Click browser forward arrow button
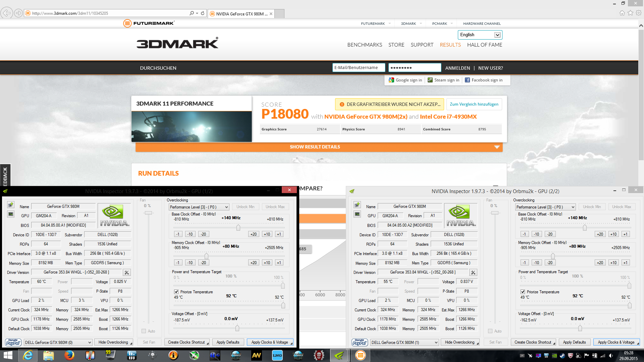This screenshot has width=644, height=362. coord(18,13)
